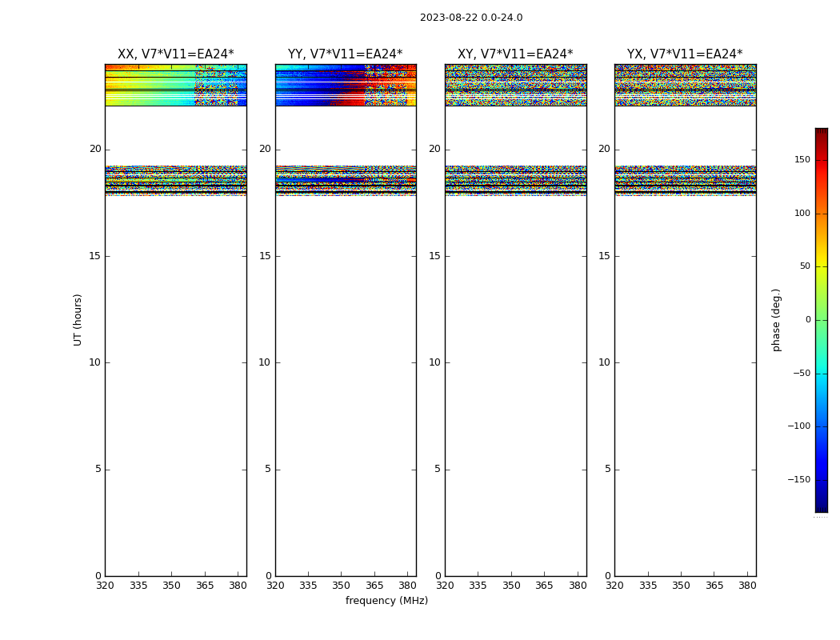
Task: Click the 380 frequency tick under YX panel
Action: pyautogui.click(x=747, y=586)
